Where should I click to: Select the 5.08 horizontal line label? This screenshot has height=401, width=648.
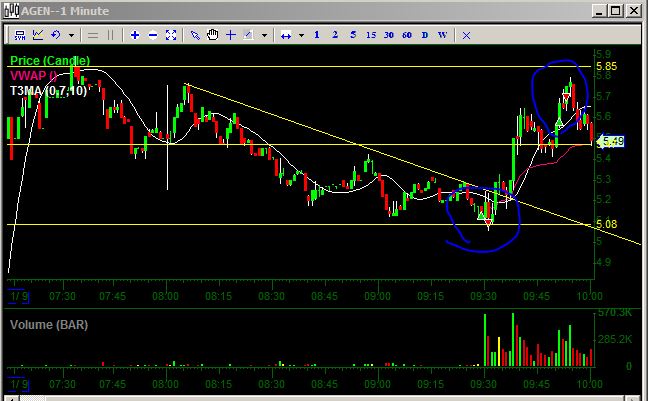606,224
